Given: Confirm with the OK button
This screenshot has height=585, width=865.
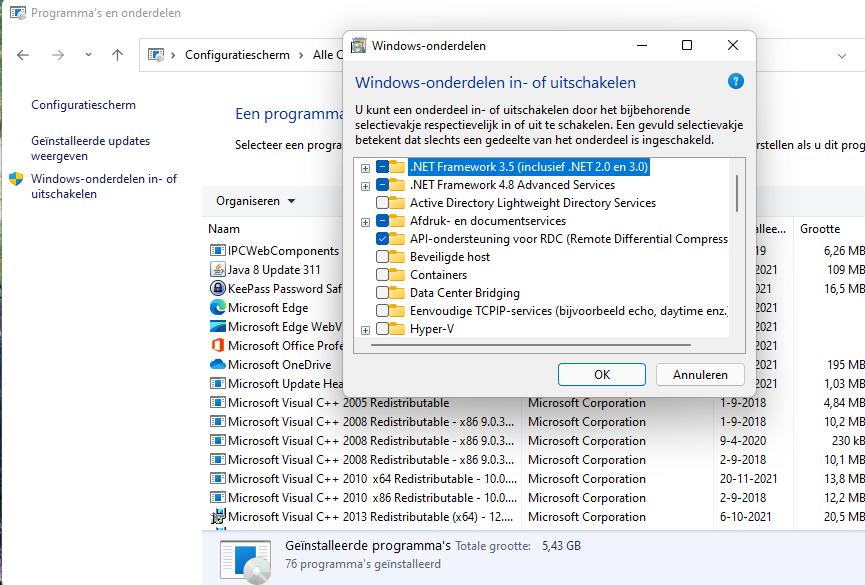Looking at the screenshot, I should pos(602,375).
